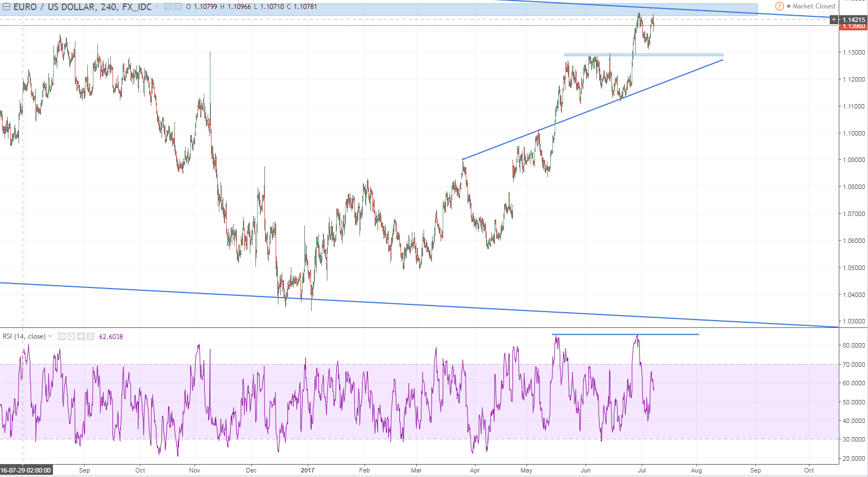
Task: Open the EURO / US DOLLAR legend dropdown arrow
Action: pos(156,7)
